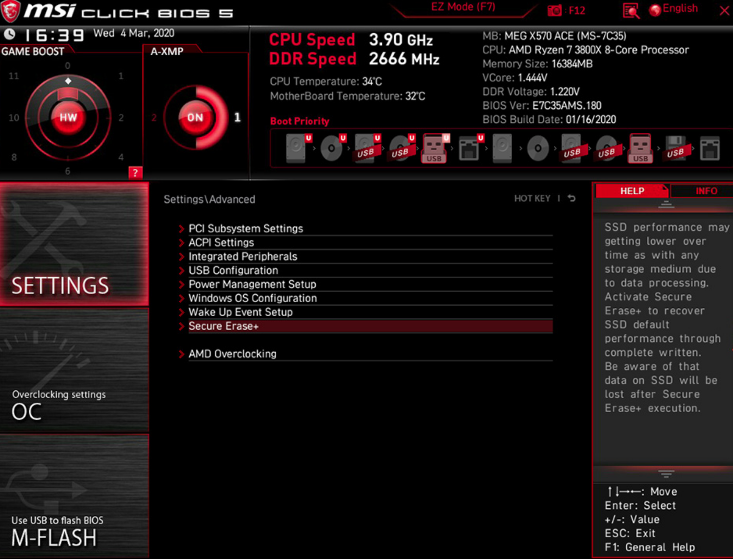Click the DDR Speed 2666 MHz readout
The height and width of the screenshot is (560, 733).
354,59
